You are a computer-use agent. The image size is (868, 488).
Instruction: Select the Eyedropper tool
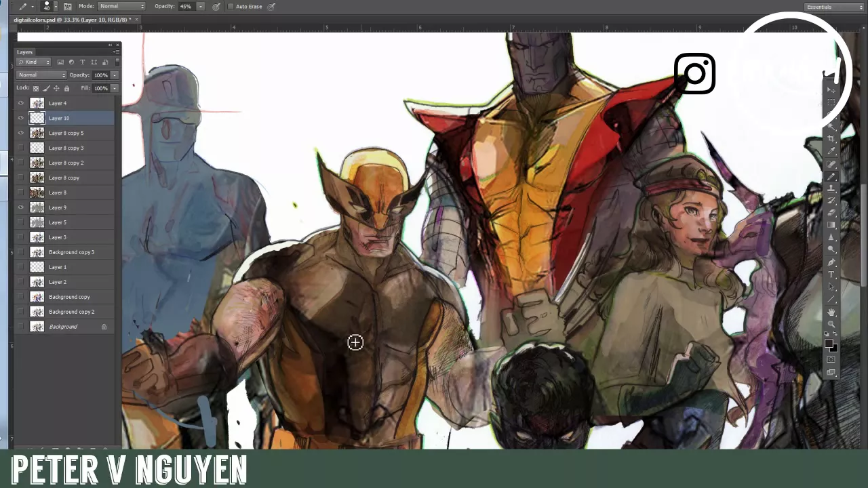coord(831,150)
